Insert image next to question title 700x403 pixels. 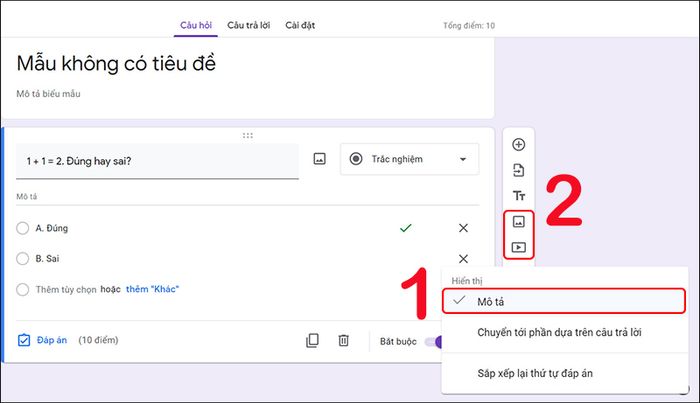pos(320,159)
